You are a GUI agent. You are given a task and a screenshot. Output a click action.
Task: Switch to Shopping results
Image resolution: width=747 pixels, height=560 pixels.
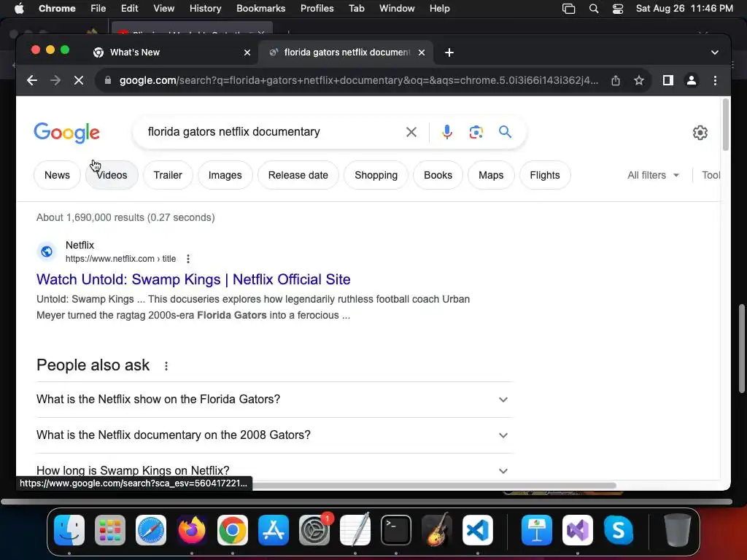point(376,175)
